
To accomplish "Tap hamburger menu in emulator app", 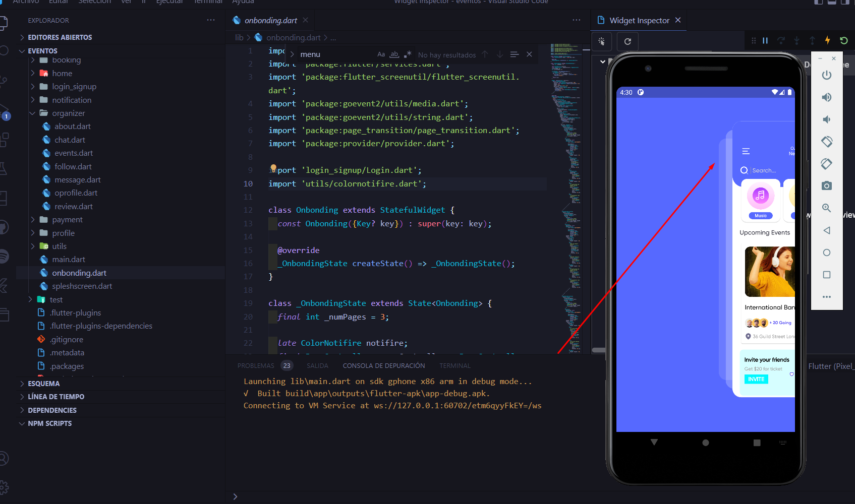I will 746,151.
